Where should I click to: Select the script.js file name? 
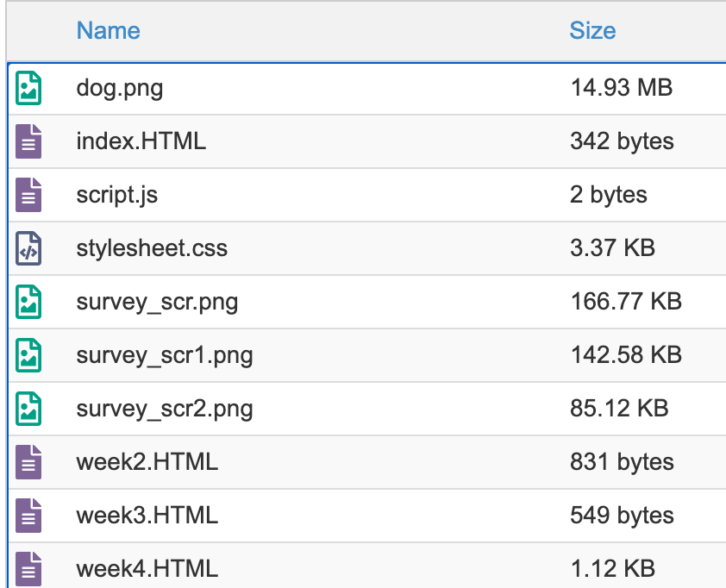point(116,195)
